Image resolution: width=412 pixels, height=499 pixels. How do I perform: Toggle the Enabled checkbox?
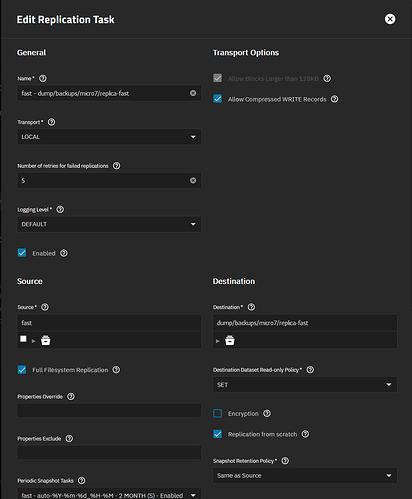(x=22, y=253)
